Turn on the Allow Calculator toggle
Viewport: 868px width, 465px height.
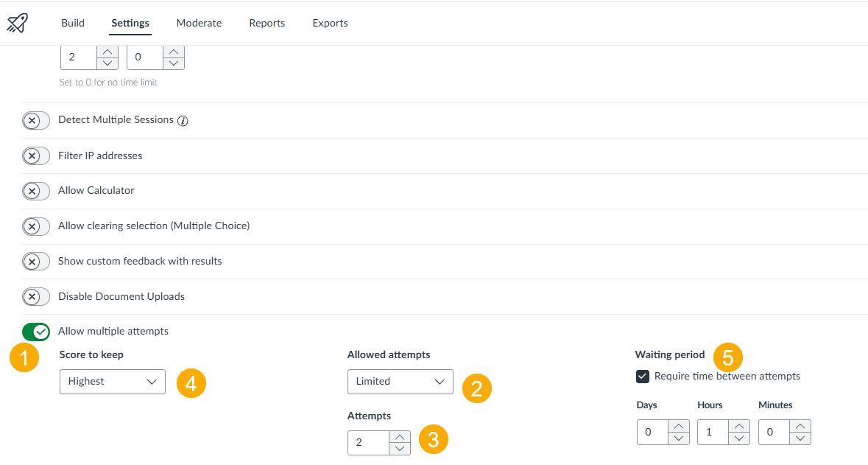point(36,191)
